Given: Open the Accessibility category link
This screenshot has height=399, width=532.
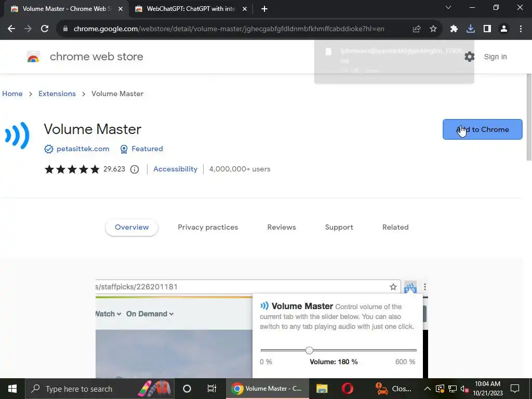Looking at the screenshot, I should coord(176,169).
